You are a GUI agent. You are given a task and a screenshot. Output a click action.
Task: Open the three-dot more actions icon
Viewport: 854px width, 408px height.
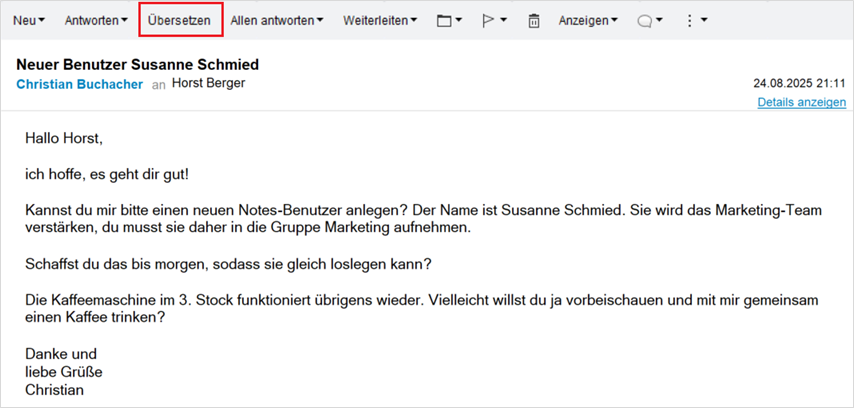(689, 21)
